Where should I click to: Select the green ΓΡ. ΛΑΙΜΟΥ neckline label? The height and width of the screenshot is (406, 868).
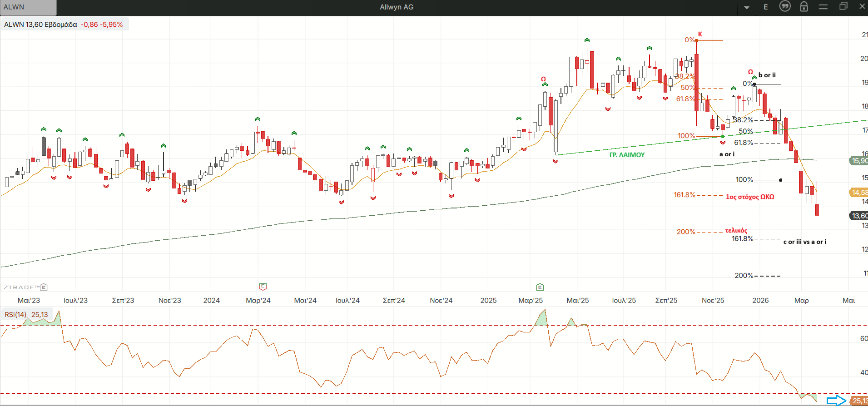(x=627, y=155)
